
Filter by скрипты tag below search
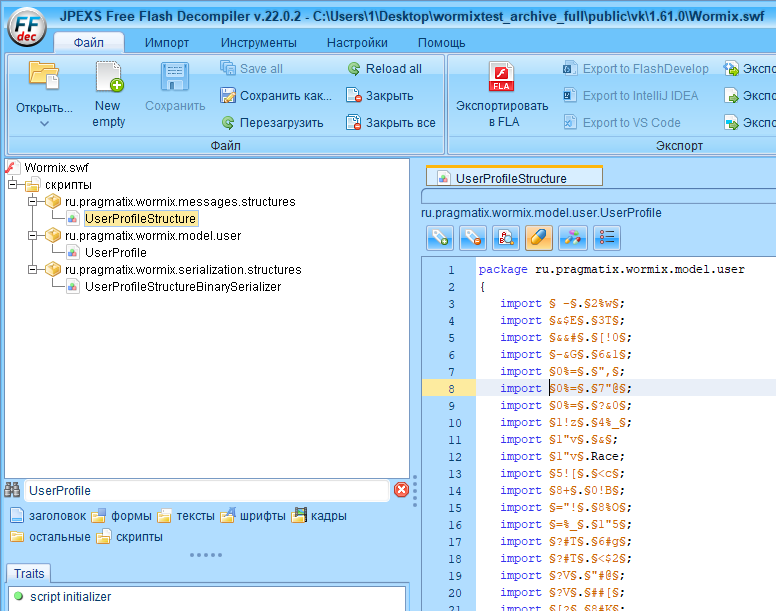[129, 537]
